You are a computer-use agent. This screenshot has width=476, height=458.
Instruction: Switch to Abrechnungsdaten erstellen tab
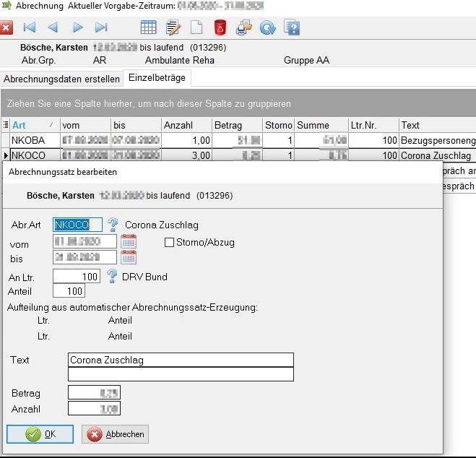point(61,78)
